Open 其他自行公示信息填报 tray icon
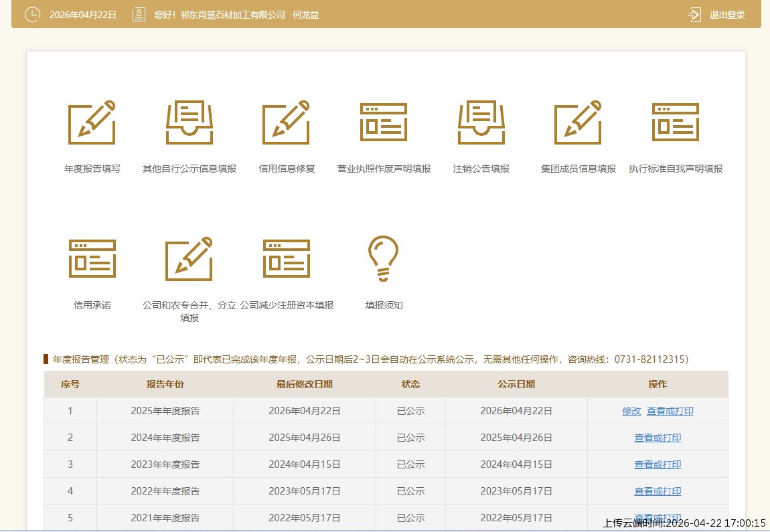The width and height of the screenshot is (770, 532). [x=189, y=123]
